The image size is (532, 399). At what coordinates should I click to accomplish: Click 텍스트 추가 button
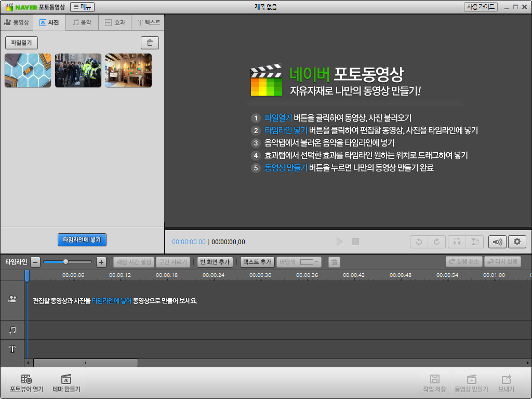point(257,262)
